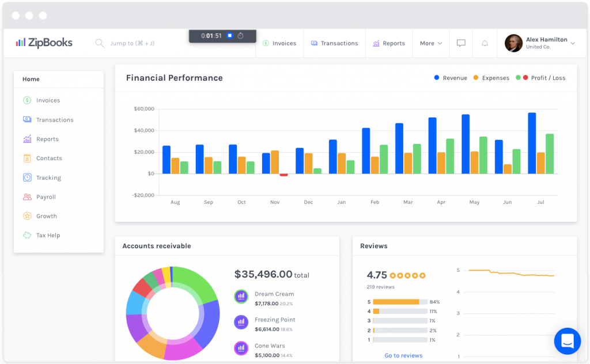The width and height of the screenshot is (590, 364).
Task: Click the 4.75 rating score
Action: tap(377, 275)
